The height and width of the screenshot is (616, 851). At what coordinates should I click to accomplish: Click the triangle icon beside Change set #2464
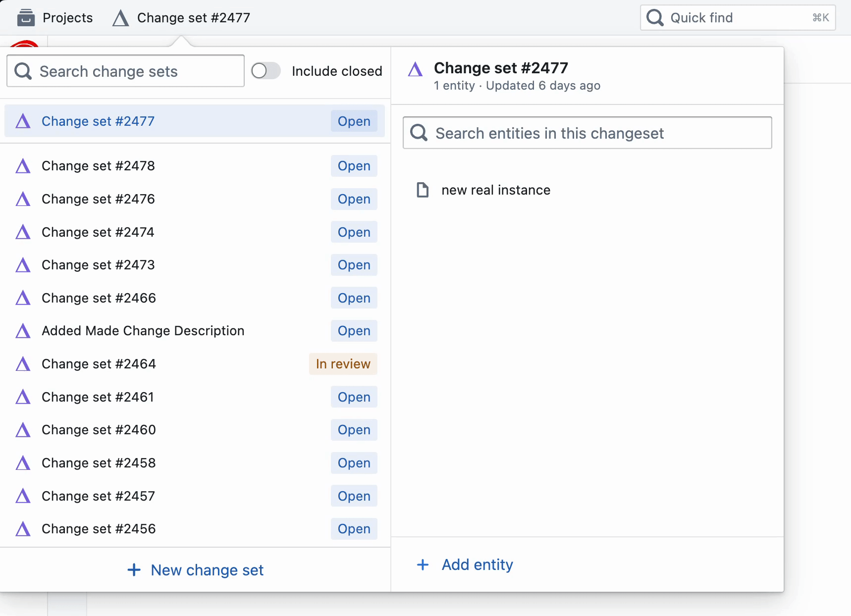[x=23, y=364]
